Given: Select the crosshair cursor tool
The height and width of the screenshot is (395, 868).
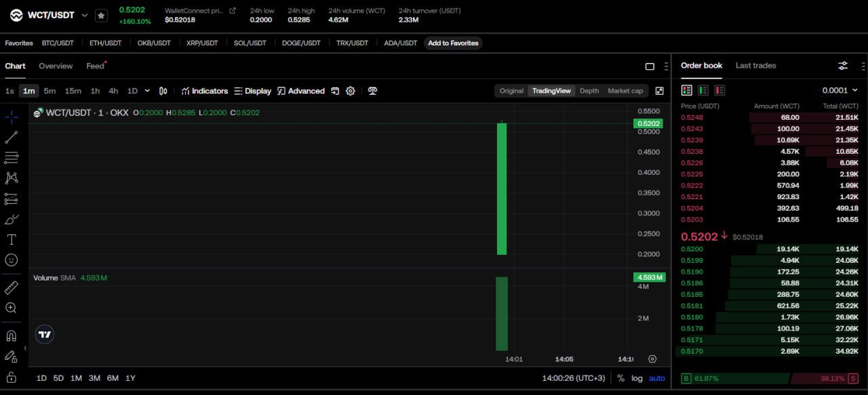Looking at the screenshot, I should [12, 117].
